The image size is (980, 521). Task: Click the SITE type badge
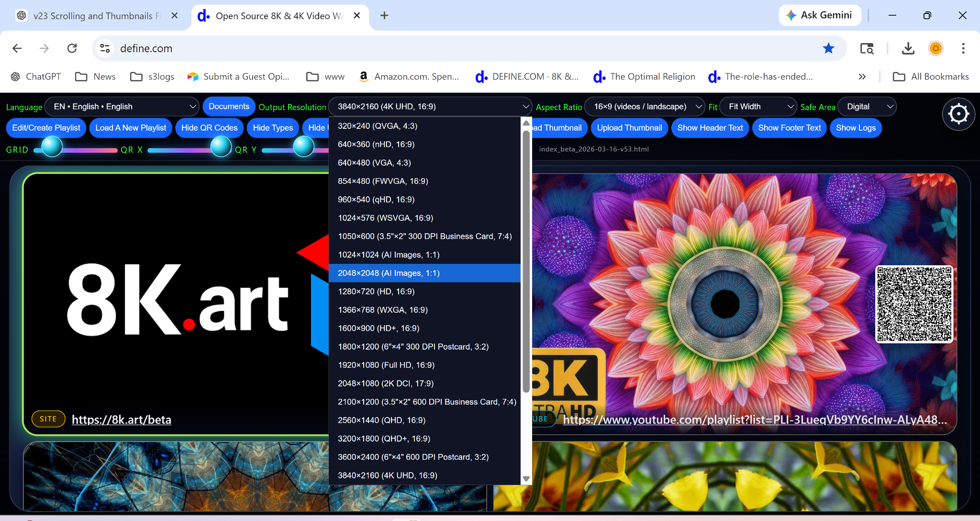point(48,419)
